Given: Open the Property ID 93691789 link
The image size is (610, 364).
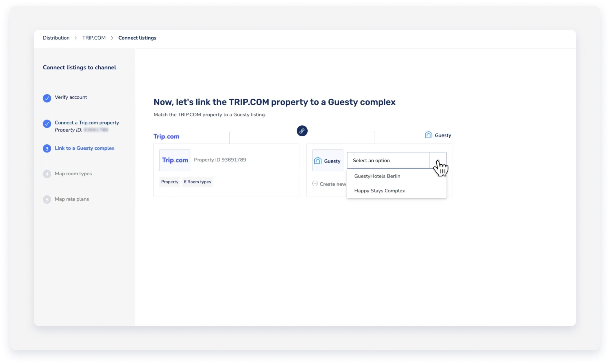Looking at the screenshot, I should pyautogui.click(x=220, y=159).
